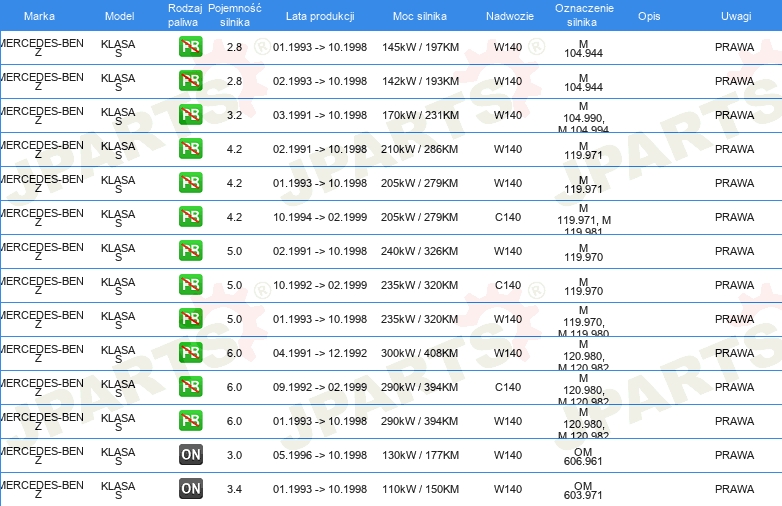
Task: Click the petrol icon in the C140 290kW / 394KM row
Action: (x=191, y=387)
